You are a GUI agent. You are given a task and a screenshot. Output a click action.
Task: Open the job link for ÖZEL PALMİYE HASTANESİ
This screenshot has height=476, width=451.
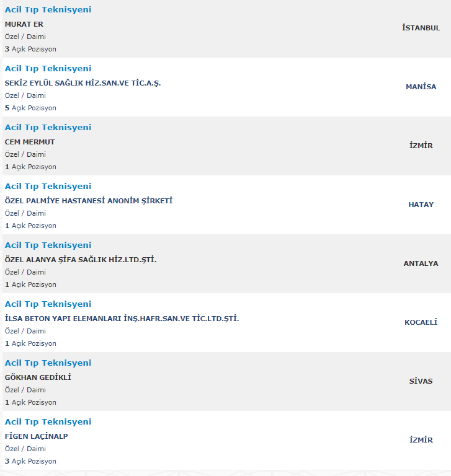[48, 187]
